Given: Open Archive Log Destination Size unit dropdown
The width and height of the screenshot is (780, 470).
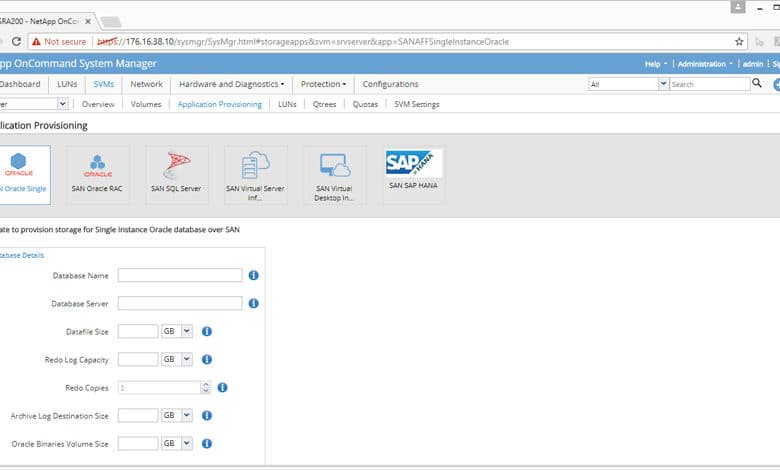Looking at the screenshot, I should [x=187, y=415].
